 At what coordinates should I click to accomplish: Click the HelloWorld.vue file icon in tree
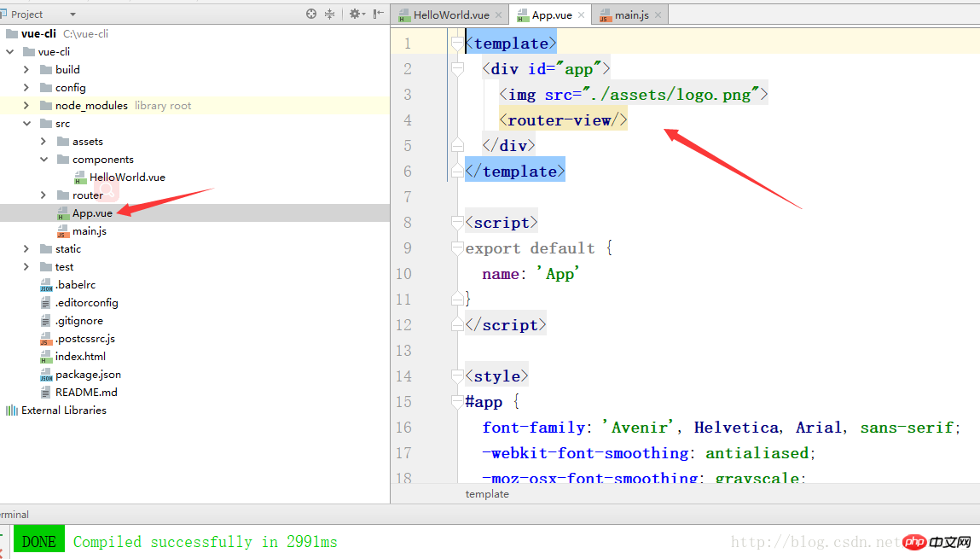click(80, 178)
